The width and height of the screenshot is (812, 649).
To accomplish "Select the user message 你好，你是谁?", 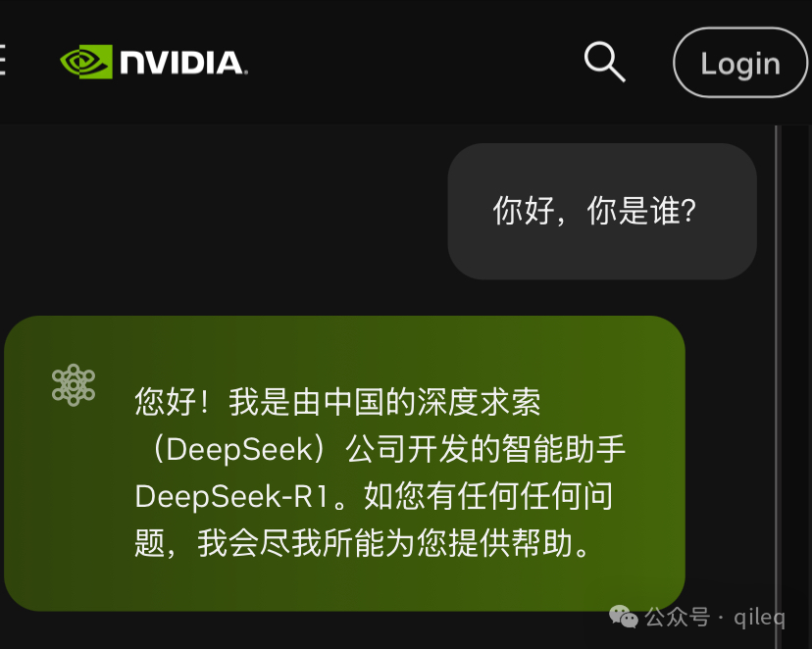I will [x=594, y=211].
